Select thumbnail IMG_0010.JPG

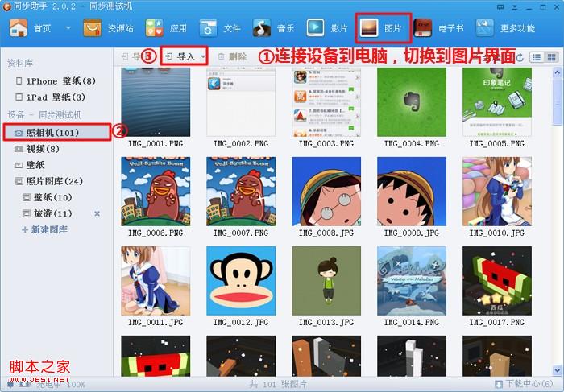click(x=497, y=192)
